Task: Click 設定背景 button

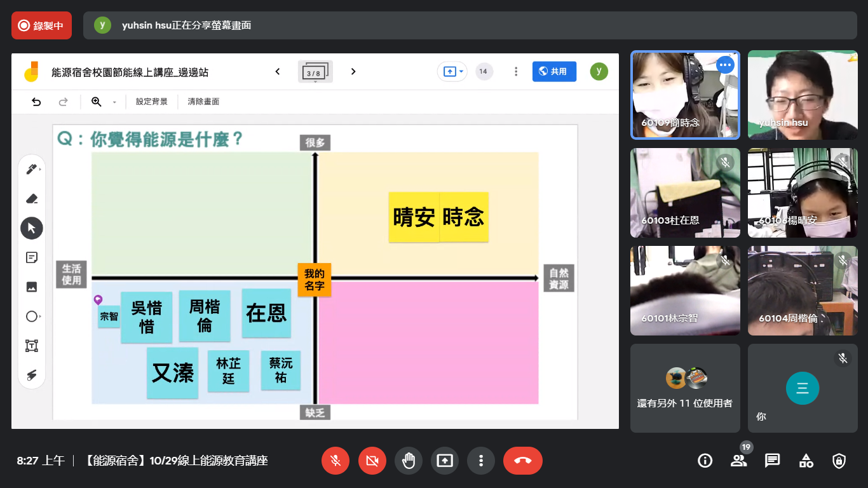Action: pos(152,102)
